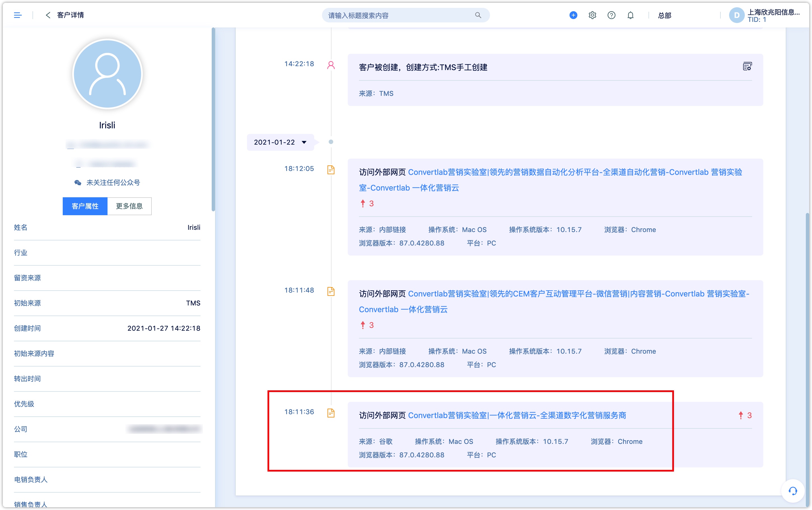Screen dimensions: 812x510
Task: Click the customer profile picture
Action: coord(107,74)
